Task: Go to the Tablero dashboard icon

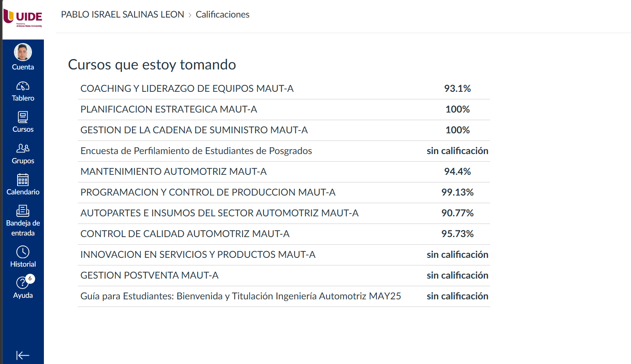Action: (x=23, y=86)
